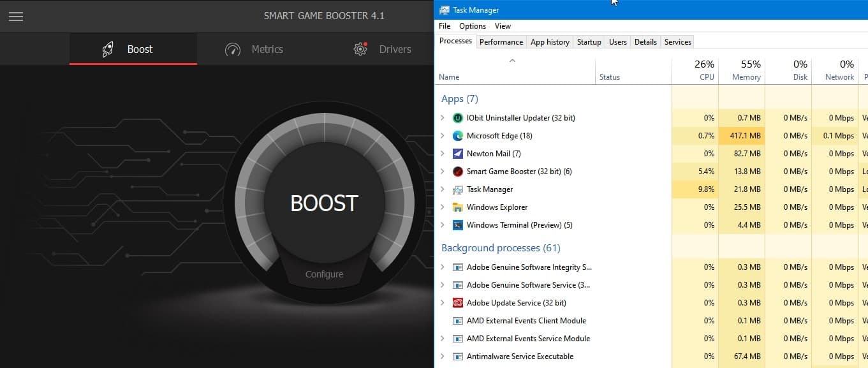This screenshot has width=868, height=368.
Task: Click the gauge icon beside Metrics
Action: click(233, 49)
